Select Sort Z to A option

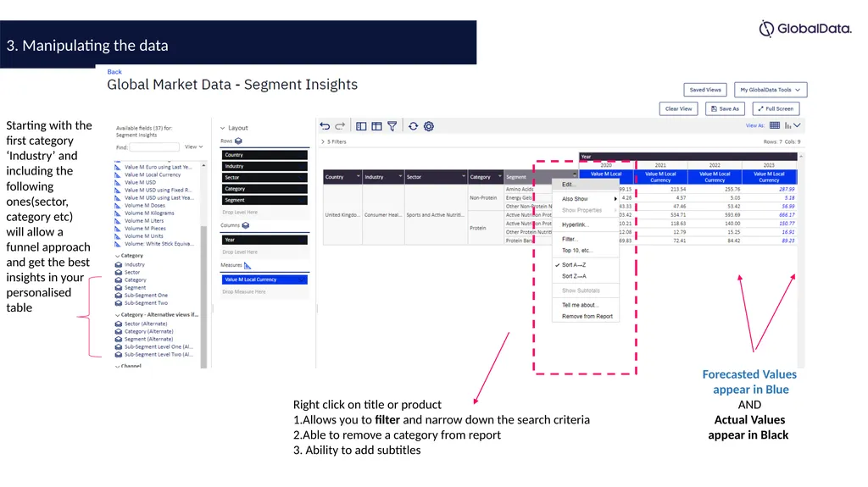pos(585,276)
